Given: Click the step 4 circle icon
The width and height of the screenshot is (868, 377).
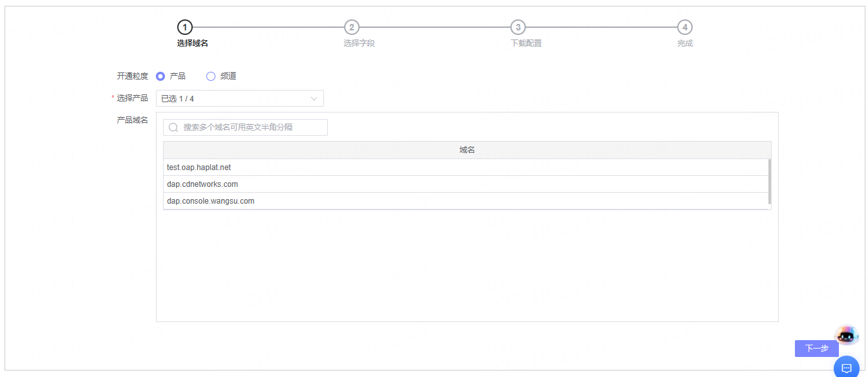Looking at the screenshot, I should pyautogui.click(x=685, y=27).
